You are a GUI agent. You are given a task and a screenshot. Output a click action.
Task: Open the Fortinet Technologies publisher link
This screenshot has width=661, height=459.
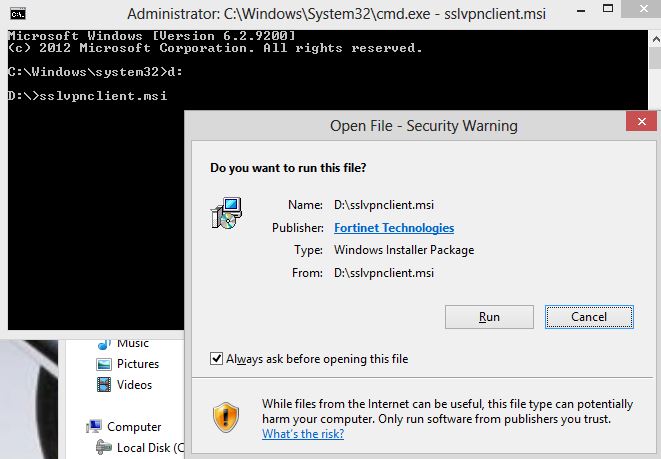[394, 228]
